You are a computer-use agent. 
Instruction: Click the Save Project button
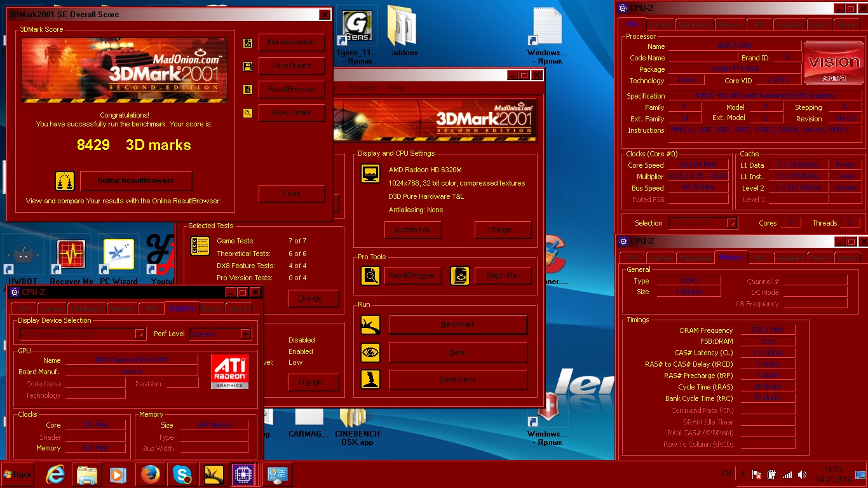click(292, 66)
